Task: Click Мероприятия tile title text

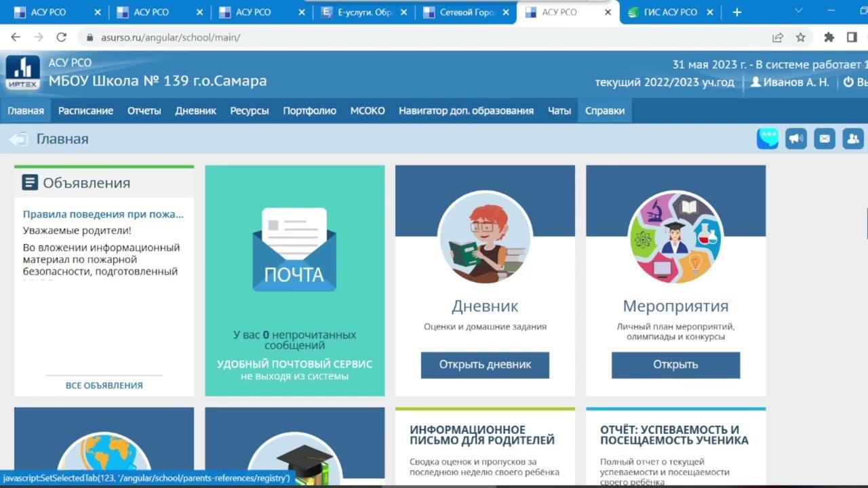Action: (675, 306)
